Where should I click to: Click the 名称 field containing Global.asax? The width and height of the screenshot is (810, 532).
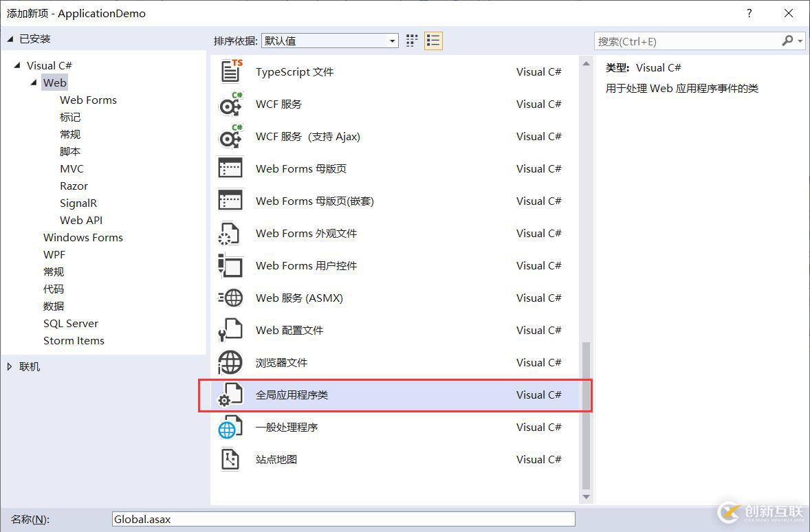pos(344,518)
